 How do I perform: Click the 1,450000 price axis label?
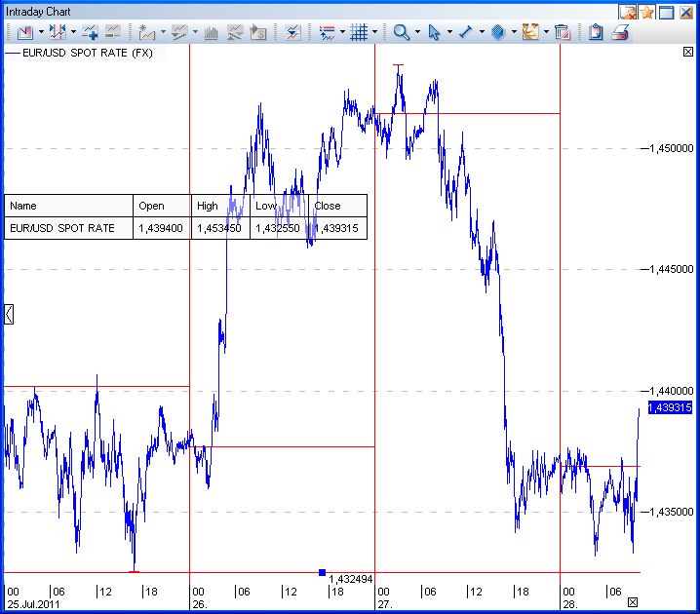pos(672,148)
